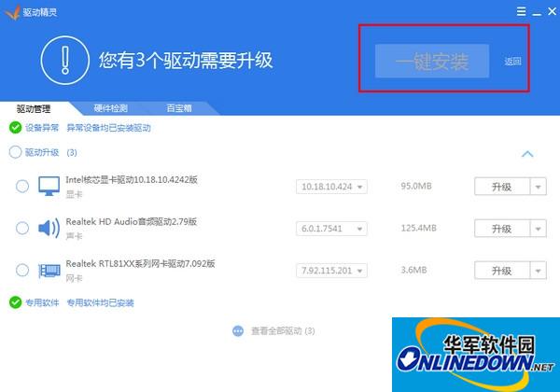The width and height of the screenshot is (560, 392).
Task: Minimize the 驱动精灵 window
Action: click(x=537, y=14)
